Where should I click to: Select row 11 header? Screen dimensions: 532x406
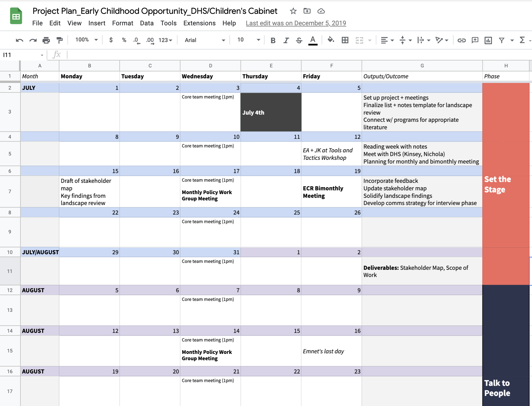point(10,271)
